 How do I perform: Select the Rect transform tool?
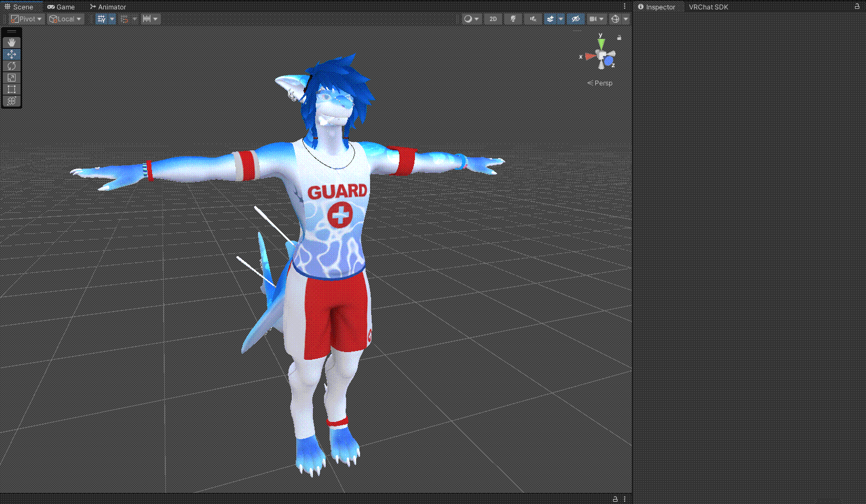point(12,89)
